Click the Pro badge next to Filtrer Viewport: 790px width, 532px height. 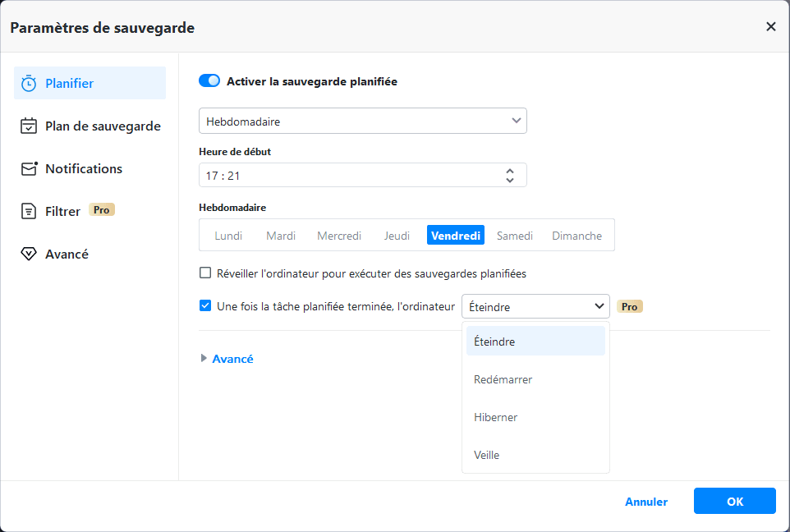pos(102,210)
